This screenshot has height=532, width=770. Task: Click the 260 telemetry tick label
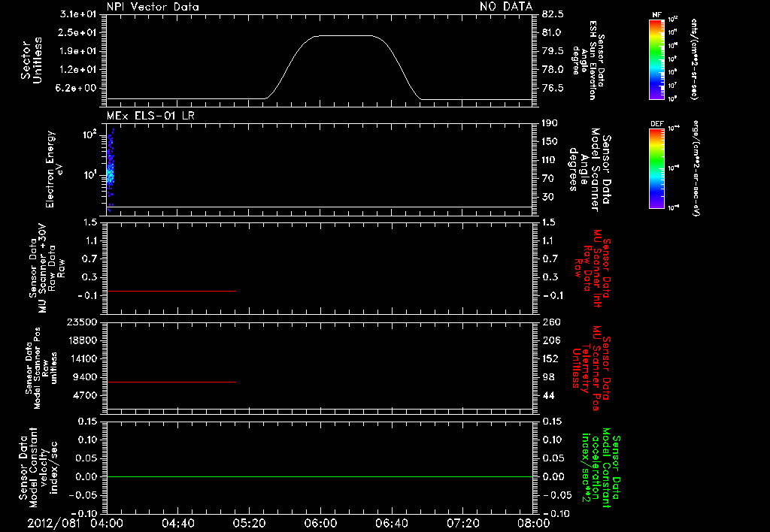point(551,322)
